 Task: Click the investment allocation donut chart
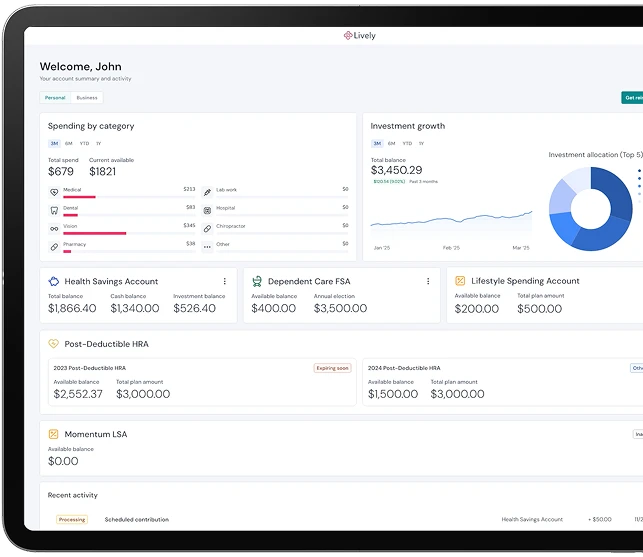[x=591, y=209]
